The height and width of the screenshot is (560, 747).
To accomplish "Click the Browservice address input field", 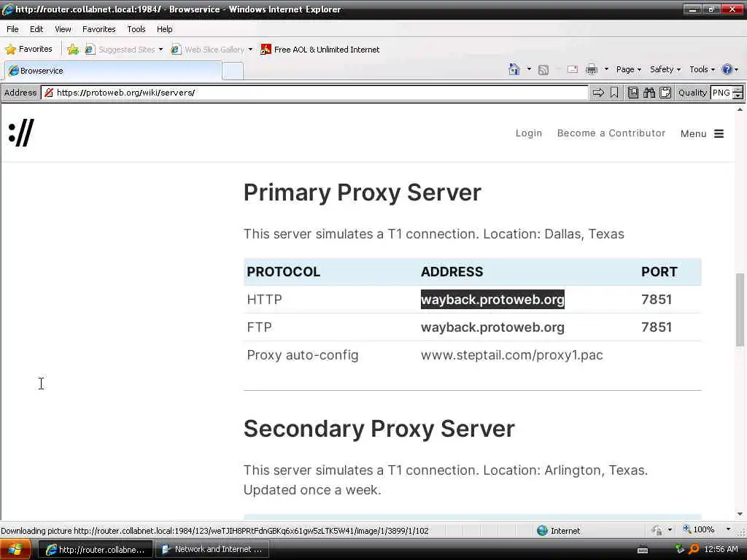I will click(x=314, y=93).
